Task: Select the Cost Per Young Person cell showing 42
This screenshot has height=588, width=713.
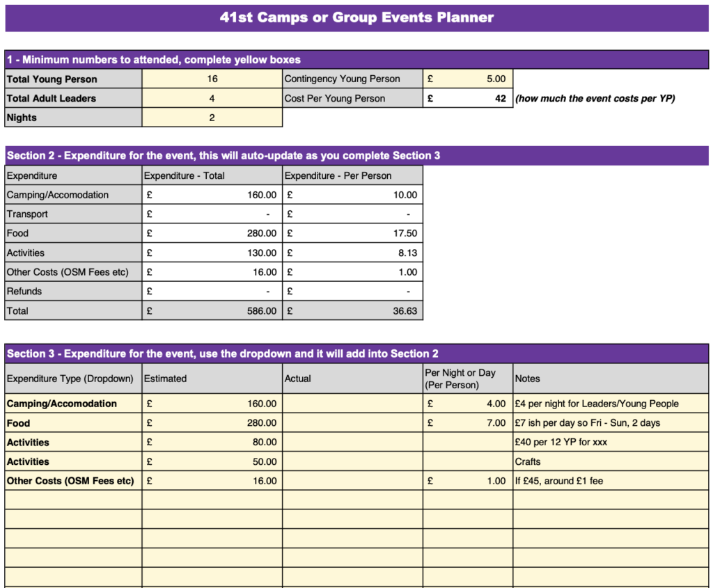Action: click(x=468, y=98)
